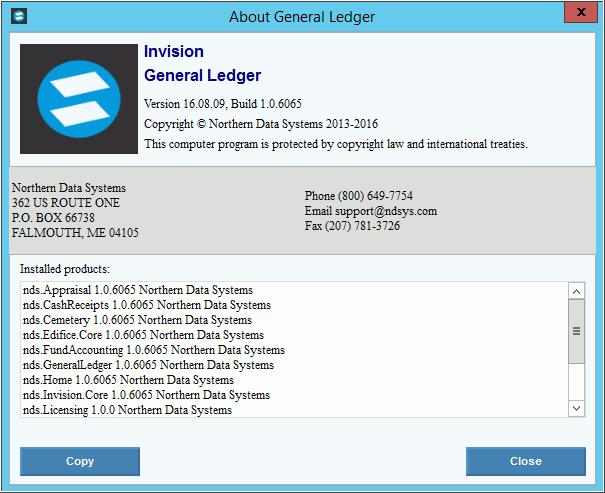
Task: Click the 362 US ROUTE ONE address line
Action: pyautogui.click(x=66, y=203)
